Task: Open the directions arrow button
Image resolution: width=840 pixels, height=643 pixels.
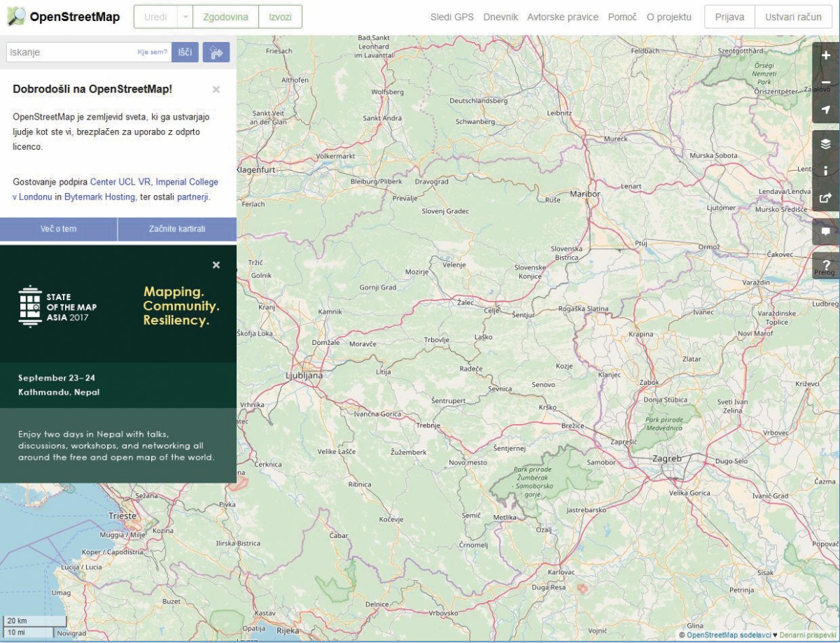Action: (216, 52)
